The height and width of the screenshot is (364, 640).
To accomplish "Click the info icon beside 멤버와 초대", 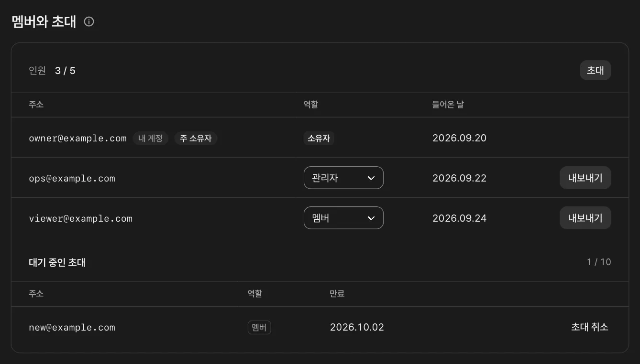I will point(89,21).
